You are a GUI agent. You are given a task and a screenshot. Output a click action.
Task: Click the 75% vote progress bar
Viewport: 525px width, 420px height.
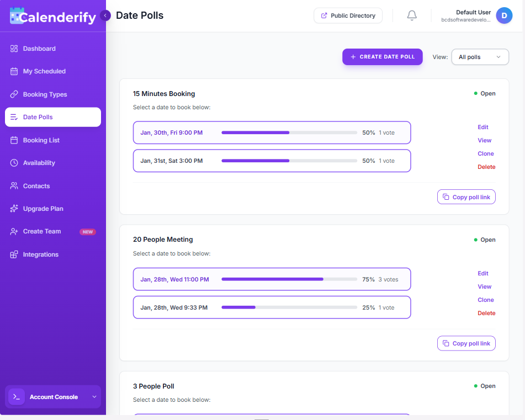coord(289,279)
